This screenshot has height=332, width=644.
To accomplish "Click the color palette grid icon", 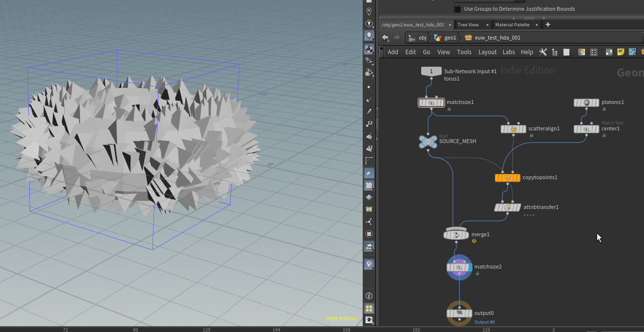I will pos(582,52).
